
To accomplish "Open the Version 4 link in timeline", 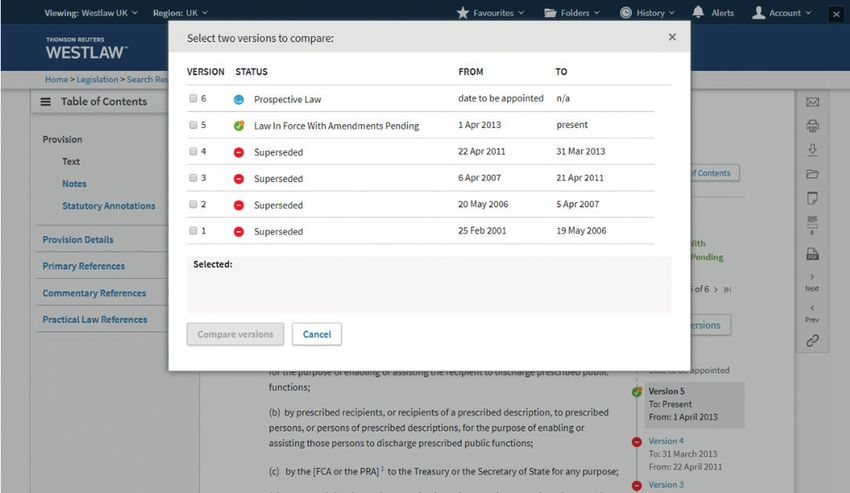I will point(666,441).
